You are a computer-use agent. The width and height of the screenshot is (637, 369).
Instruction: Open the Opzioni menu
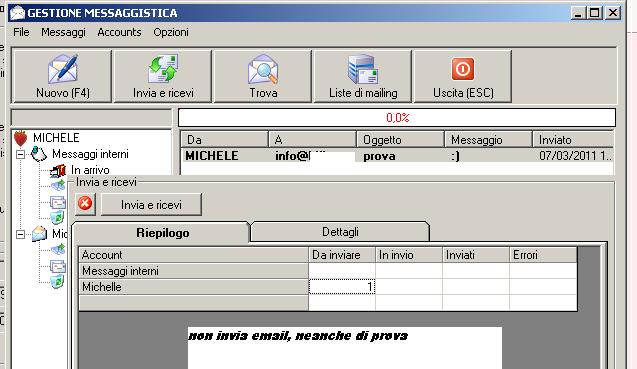point(171,32)
